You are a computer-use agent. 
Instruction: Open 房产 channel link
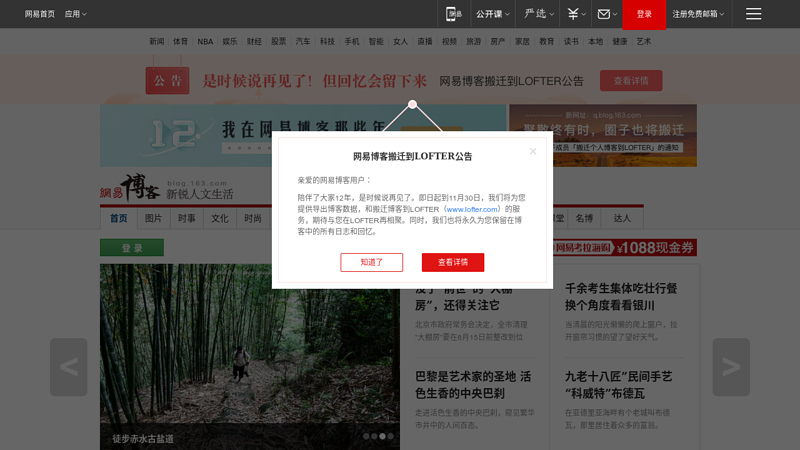coord(498,41)
